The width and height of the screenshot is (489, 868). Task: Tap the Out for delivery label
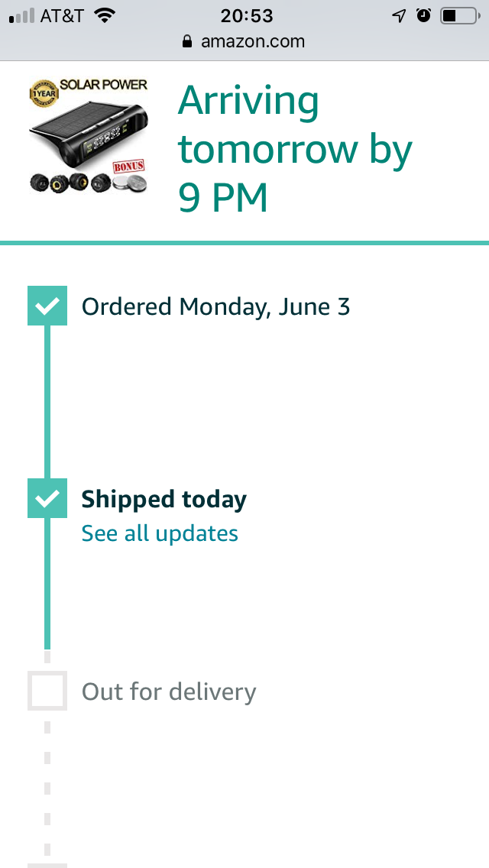click(x=169, y=692)
